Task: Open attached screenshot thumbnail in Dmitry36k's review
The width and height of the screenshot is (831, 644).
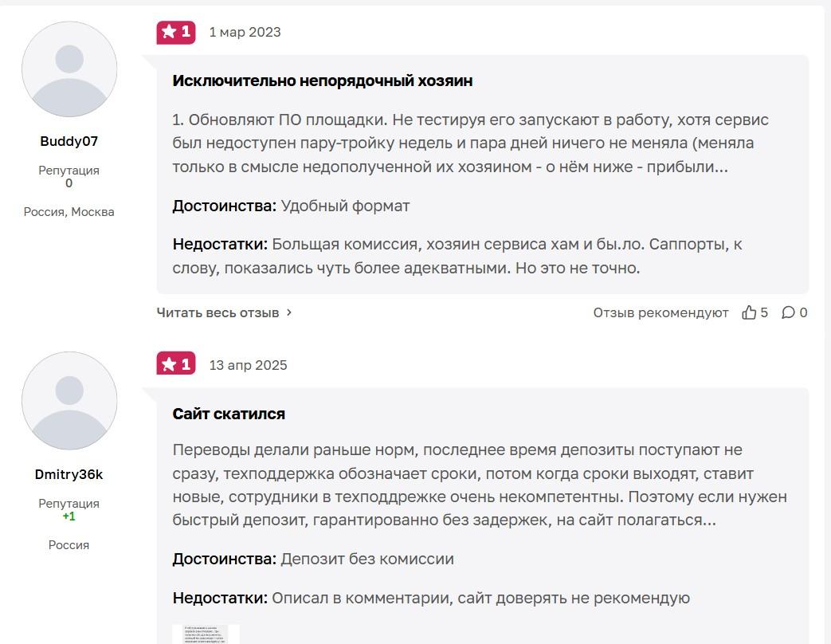Action: pos(206,634)
